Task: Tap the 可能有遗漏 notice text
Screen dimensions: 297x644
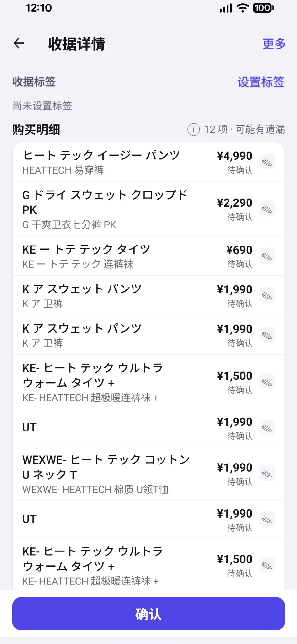Action: pos(260,129)
